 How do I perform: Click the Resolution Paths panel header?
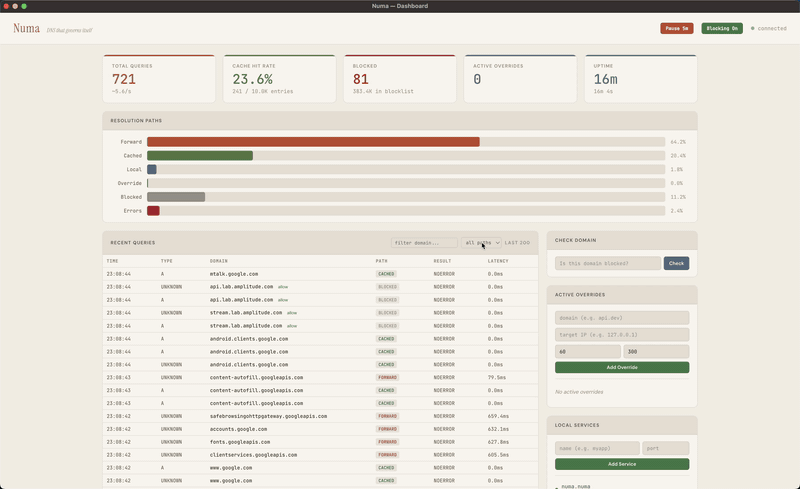point(400,120)
